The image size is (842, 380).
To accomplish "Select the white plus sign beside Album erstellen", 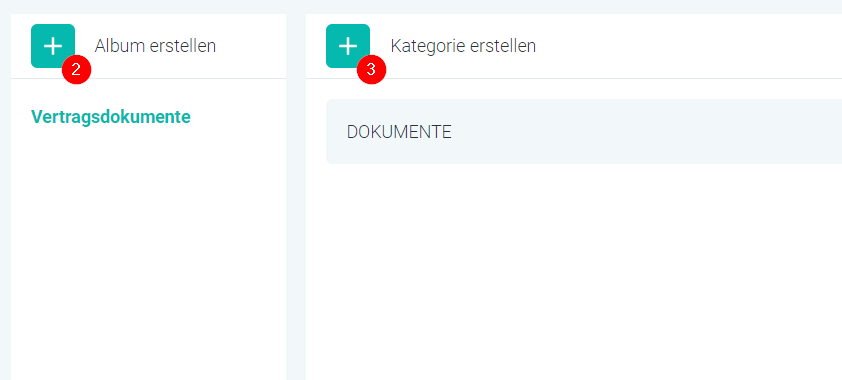I will pyautogui.click(x=53, y=46).
